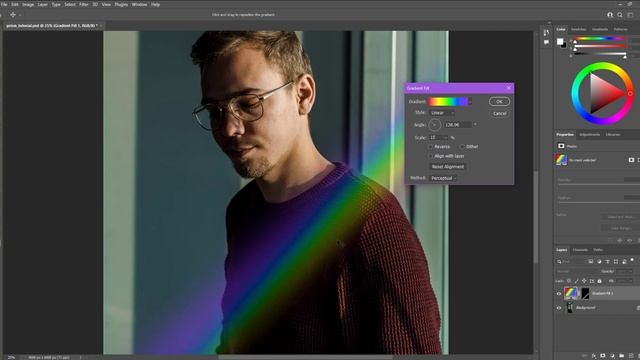Viewport: 640px width, 360px height.
Task: Switch to the Paths tab
Action: pos(598,250)
